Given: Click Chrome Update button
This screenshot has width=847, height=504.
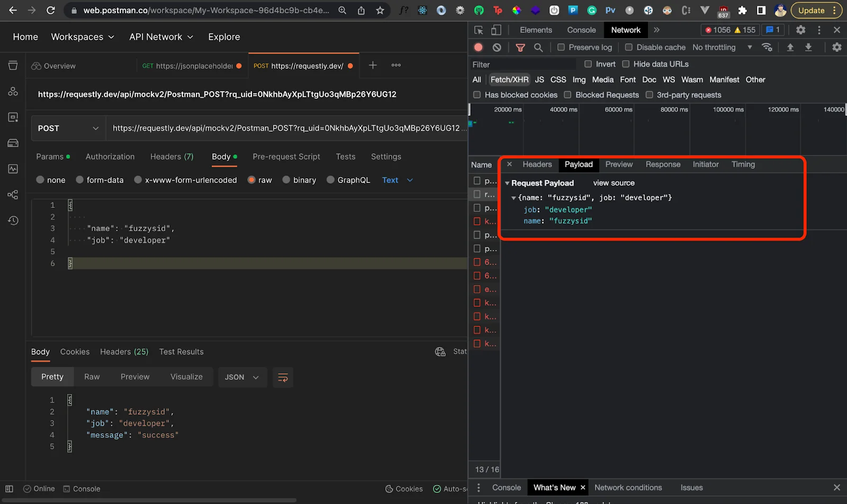Looking at the screenshot, I should [816, 10].
